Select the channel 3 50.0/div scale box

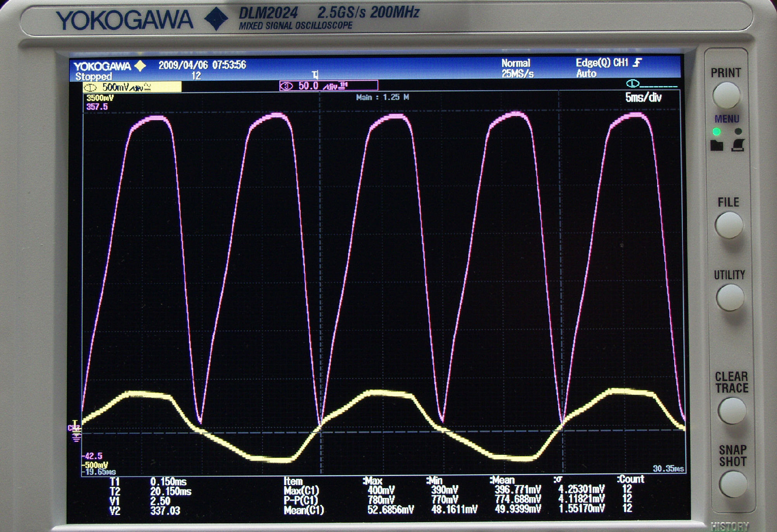[328, 86]
